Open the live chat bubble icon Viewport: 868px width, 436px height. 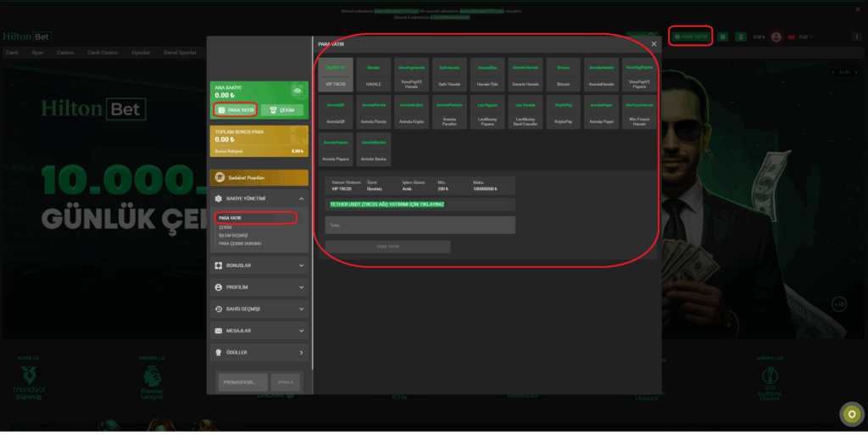[852, 414]
